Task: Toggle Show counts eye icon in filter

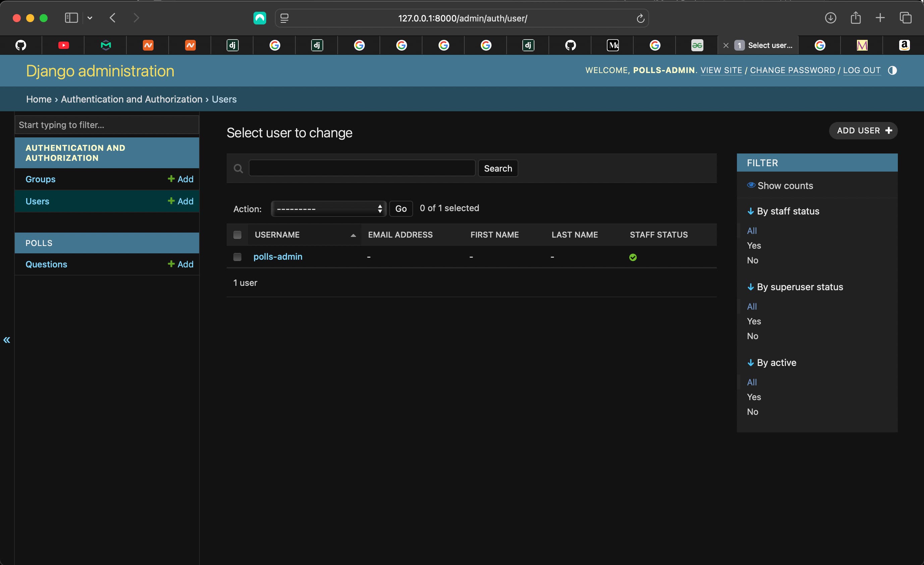Action: coord(751,185)
